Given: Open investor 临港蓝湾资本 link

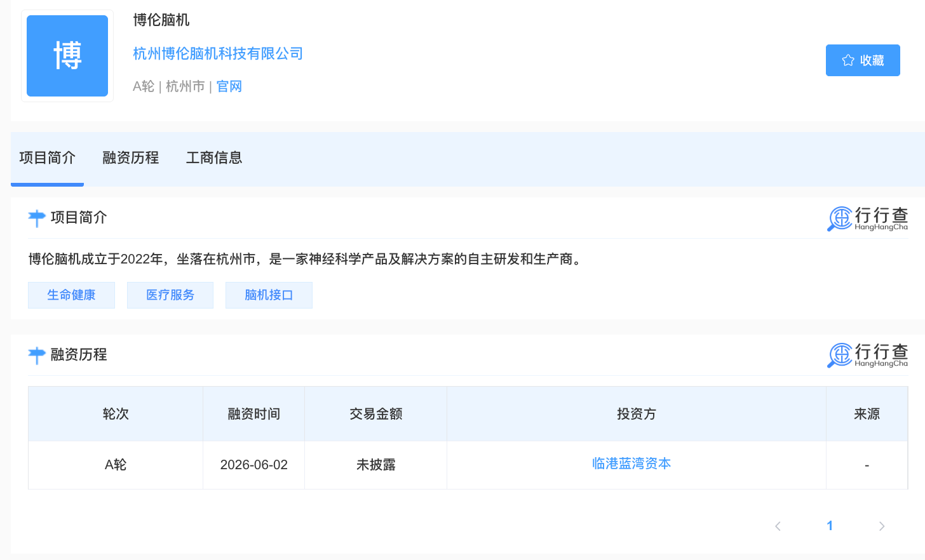Looking at the screenshot, I should (x=631, y=464).
